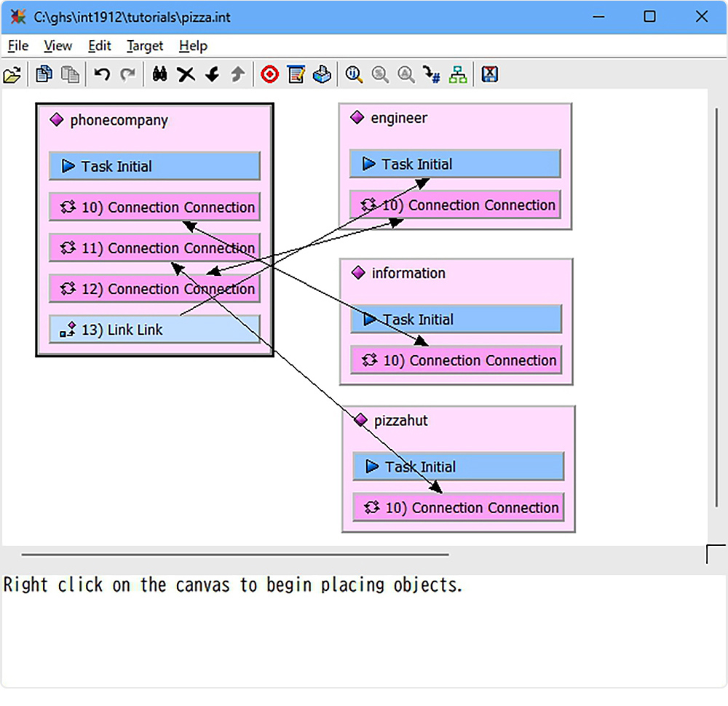Select Task Initial in pizzahut box
Screen dimensions: 728x706
(459, 467)
